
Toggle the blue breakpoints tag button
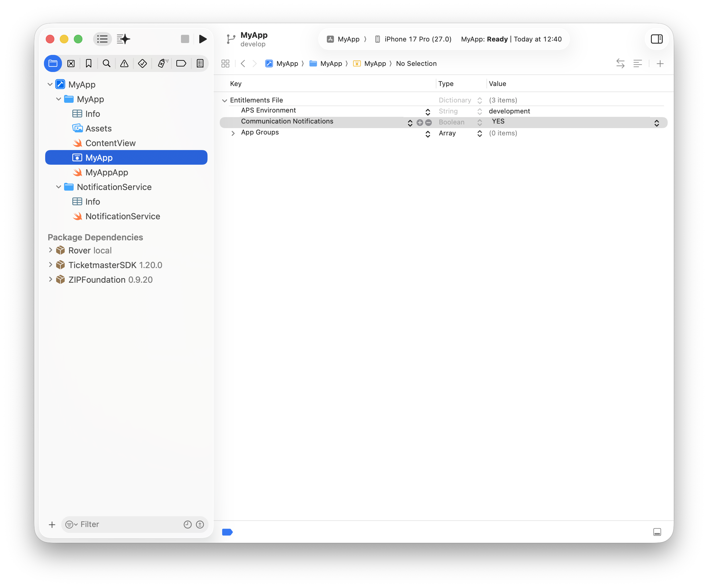227,532
